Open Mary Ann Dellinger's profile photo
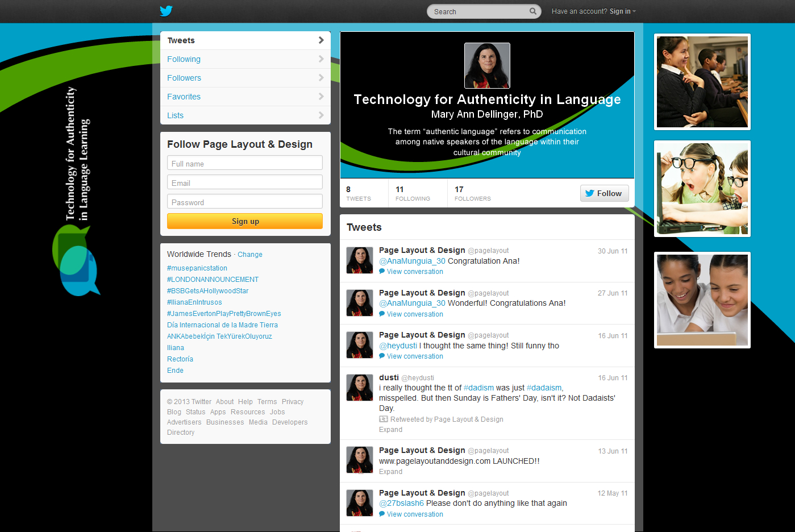Screen dimensions: 795x532 pos(487,66)
